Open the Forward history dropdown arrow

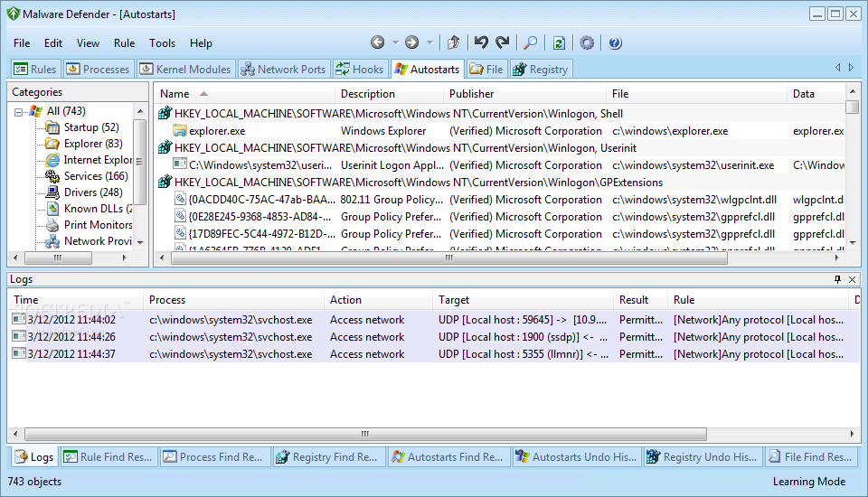[x=429, y=42]
